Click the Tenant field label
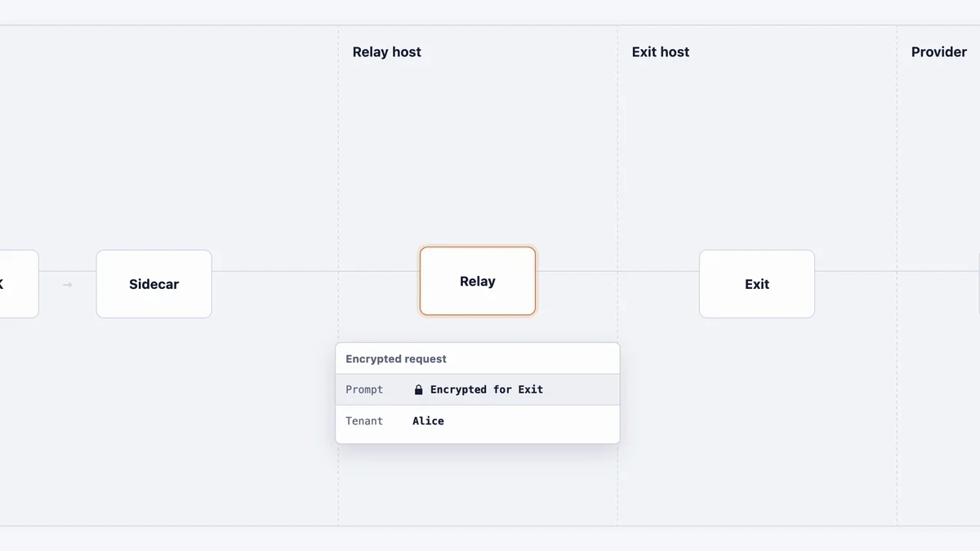 (x=364, y=421)
